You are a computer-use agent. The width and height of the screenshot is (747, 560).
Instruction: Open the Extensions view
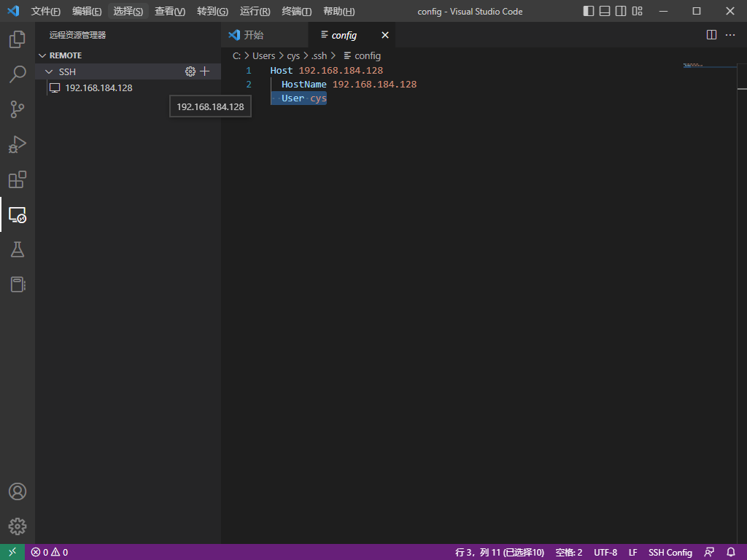pos(18,179)
